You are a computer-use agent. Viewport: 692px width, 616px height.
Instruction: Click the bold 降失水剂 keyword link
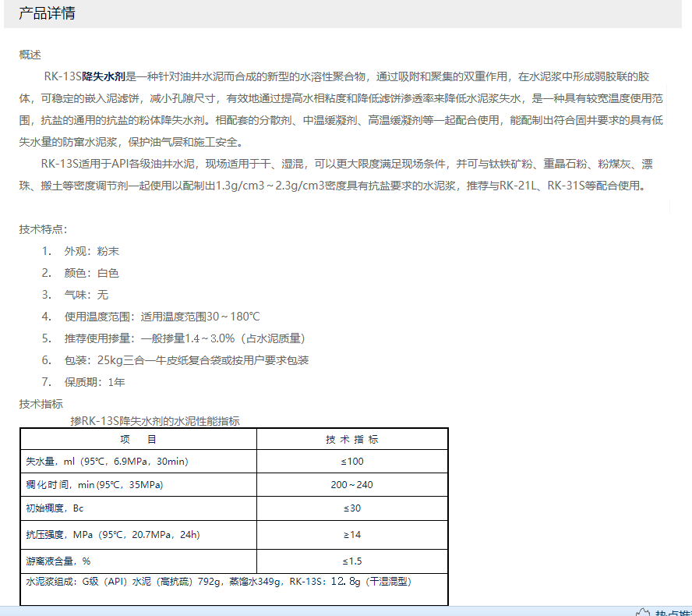click(x=104, y=76)
